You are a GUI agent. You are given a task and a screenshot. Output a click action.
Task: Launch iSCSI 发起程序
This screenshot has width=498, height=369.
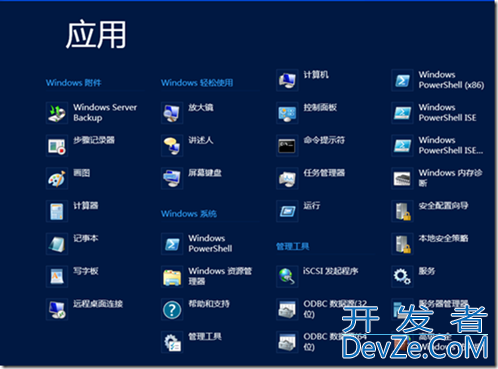click(x=317, y=276)
